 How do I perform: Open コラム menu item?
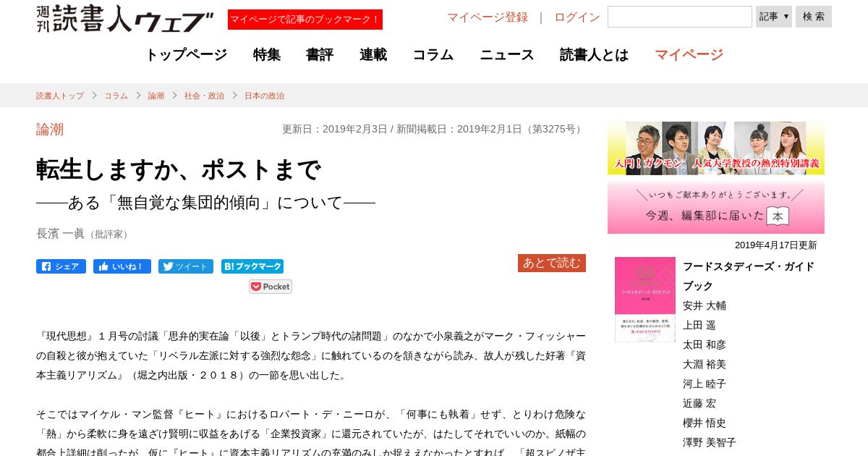[433, 55]
